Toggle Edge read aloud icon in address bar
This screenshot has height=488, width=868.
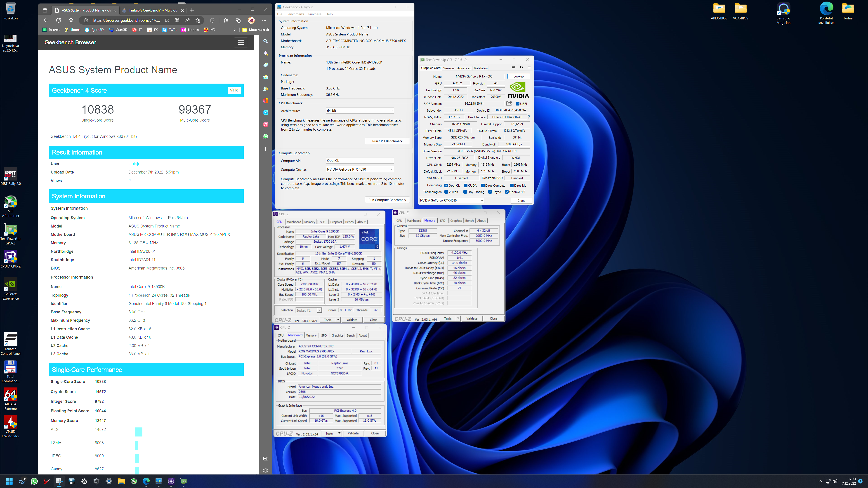[188, 20]
